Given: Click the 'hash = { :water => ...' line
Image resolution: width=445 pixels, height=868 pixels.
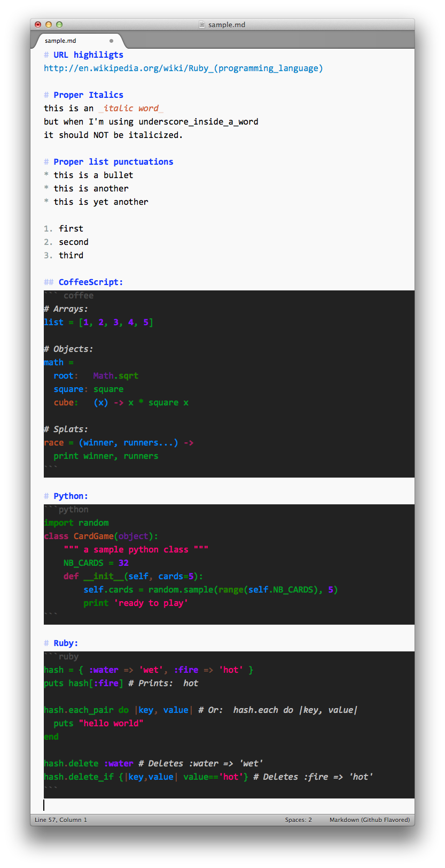Looking at the screenshot, I should (x=149, y=670).
